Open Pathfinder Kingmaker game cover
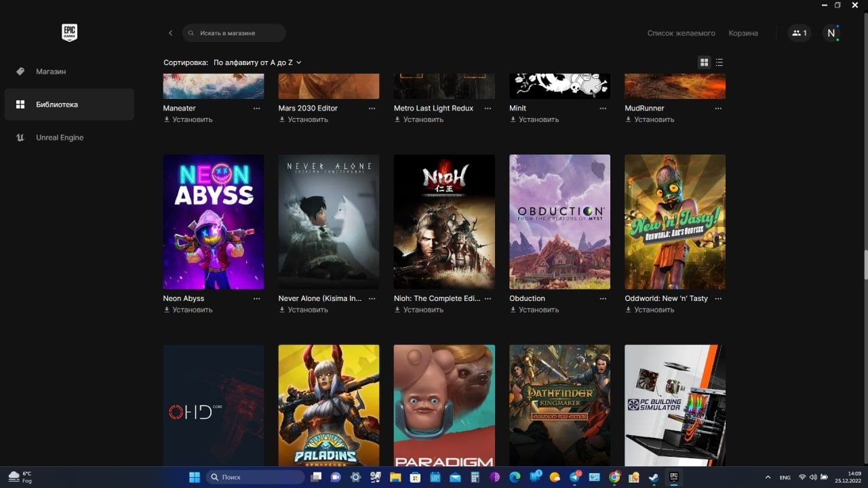The width and height of the screenshot is (868, 488). (559, 405)
